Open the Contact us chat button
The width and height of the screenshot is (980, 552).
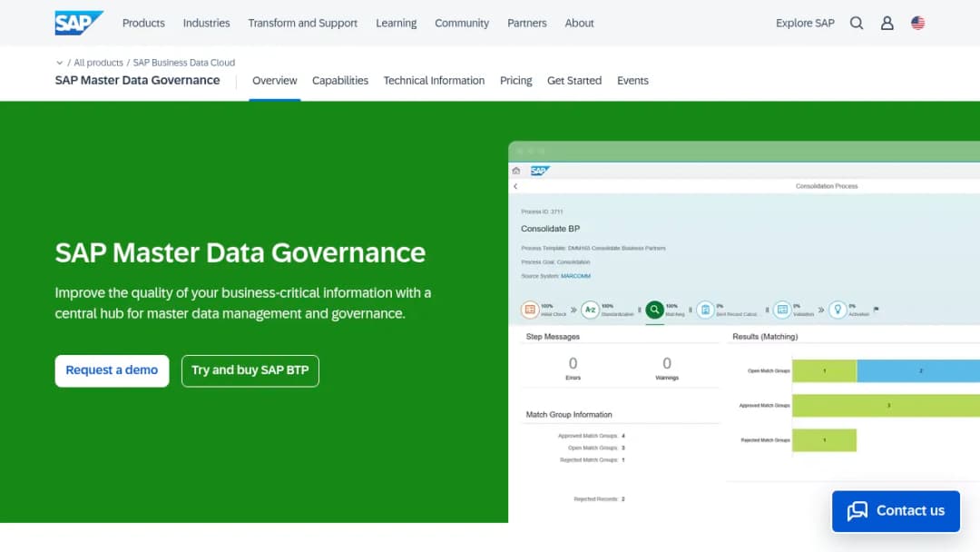point(896,511)
